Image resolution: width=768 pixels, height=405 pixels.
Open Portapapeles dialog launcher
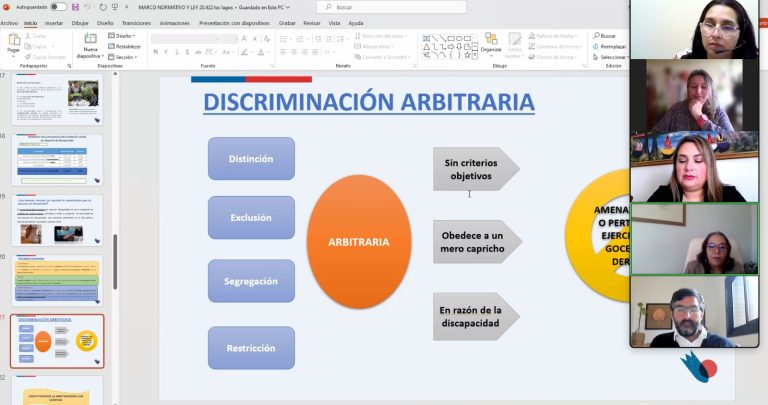click(69, 66)
